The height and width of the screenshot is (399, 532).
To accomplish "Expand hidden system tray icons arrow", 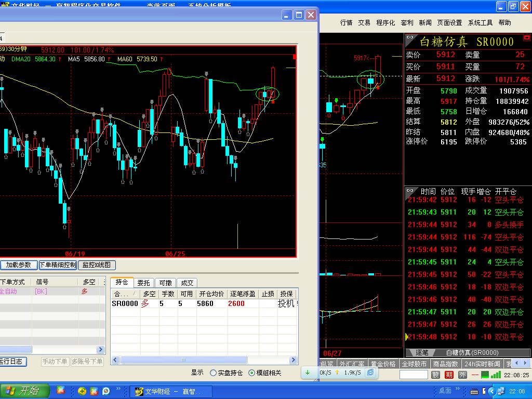I will coord(491,391).
